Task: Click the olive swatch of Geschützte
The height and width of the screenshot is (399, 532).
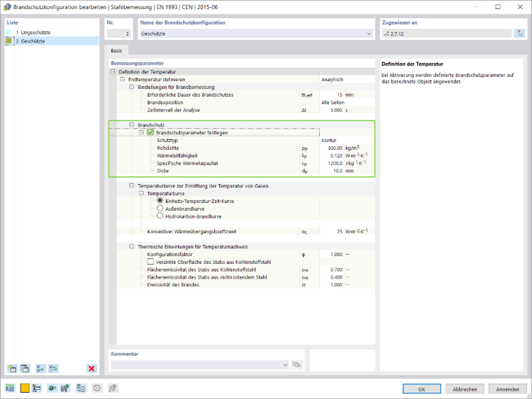Action: pos(9,41)
